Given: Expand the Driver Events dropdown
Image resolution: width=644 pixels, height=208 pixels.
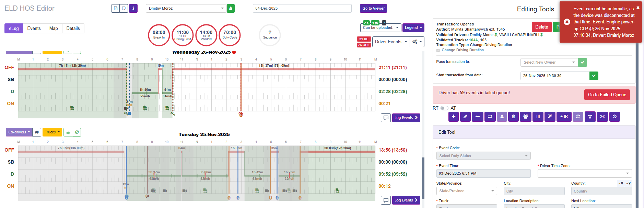Looking at the screenshot, I should coord(391,42).
